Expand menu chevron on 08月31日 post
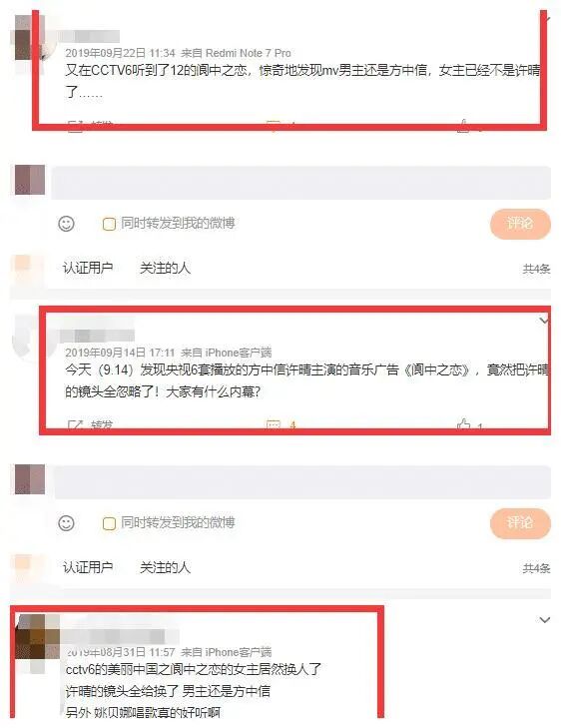 click(x=544, y=620)
